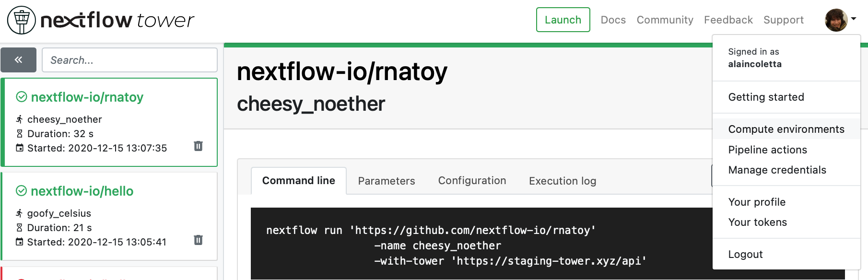Image resolution: width=868 pixels, height=280 pixels.
Task: Open the Feedback link
Action: click(x=728, y=20)
